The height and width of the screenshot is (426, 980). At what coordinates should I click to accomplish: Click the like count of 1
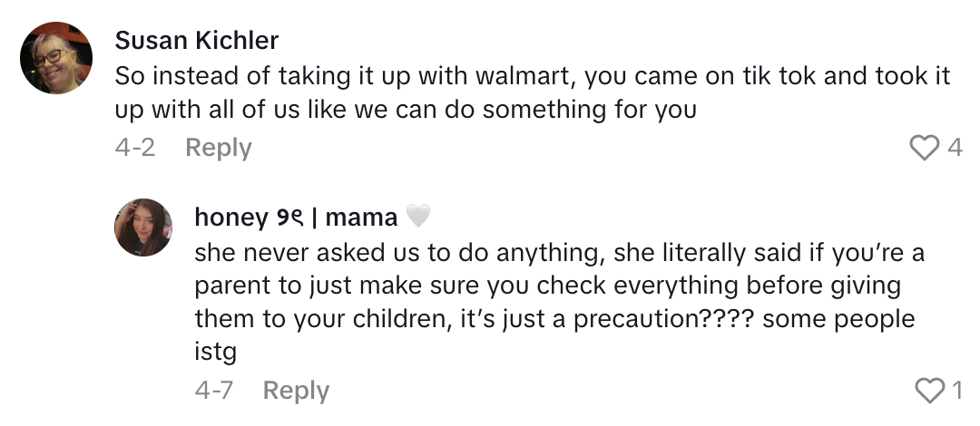(x=956, y=391)
